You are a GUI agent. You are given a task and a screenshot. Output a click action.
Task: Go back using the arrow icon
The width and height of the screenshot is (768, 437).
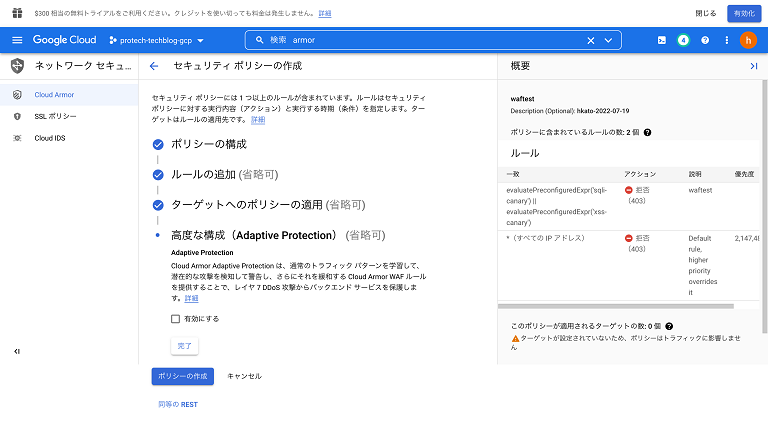coord(154,66)
